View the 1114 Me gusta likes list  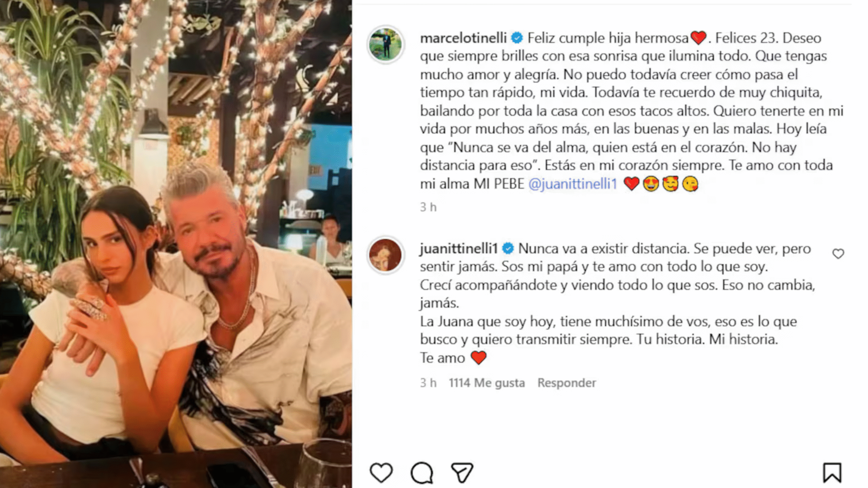[x=487, y=383]
